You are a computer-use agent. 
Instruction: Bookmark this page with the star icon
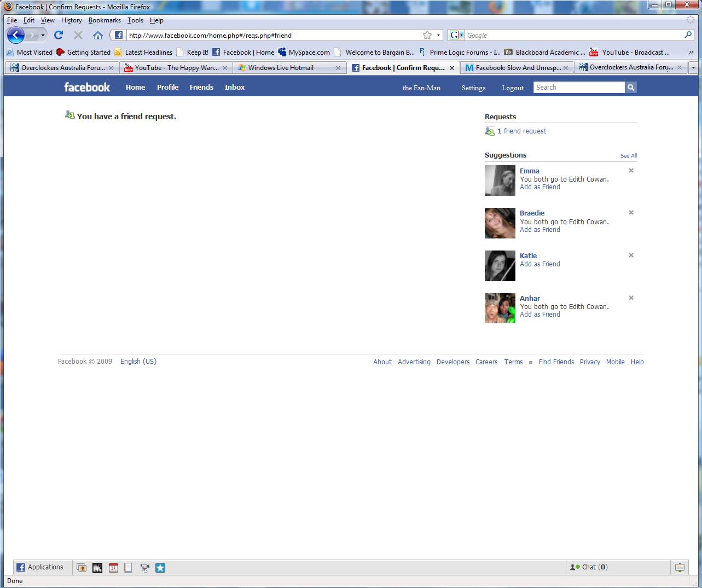(x=427, y=35)
